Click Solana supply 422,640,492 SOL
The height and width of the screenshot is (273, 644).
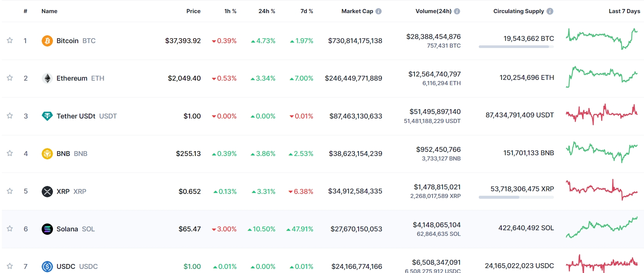point(526,228)
